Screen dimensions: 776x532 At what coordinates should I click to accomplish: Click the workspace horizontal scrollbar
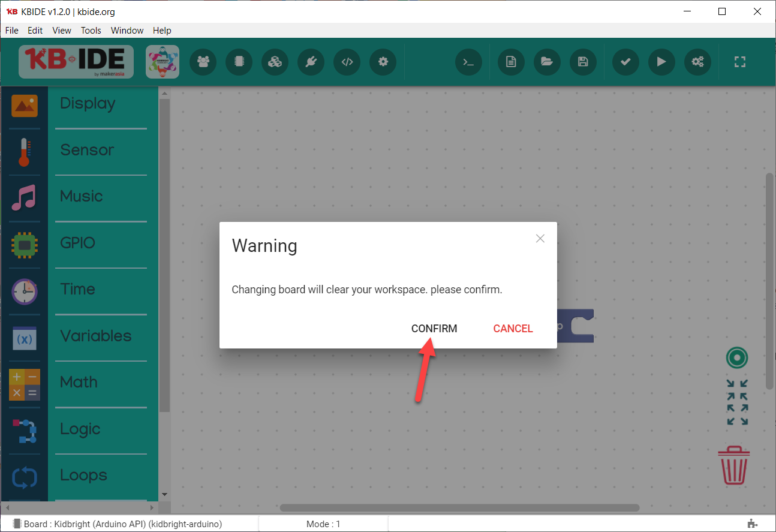tap(459, 507)
